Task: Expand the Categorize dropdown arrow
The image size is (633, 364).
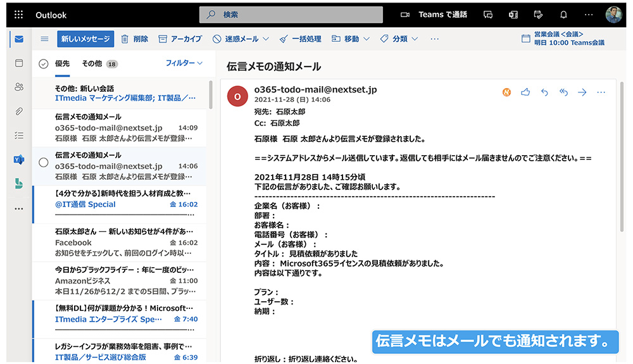Action: (415, 39)
